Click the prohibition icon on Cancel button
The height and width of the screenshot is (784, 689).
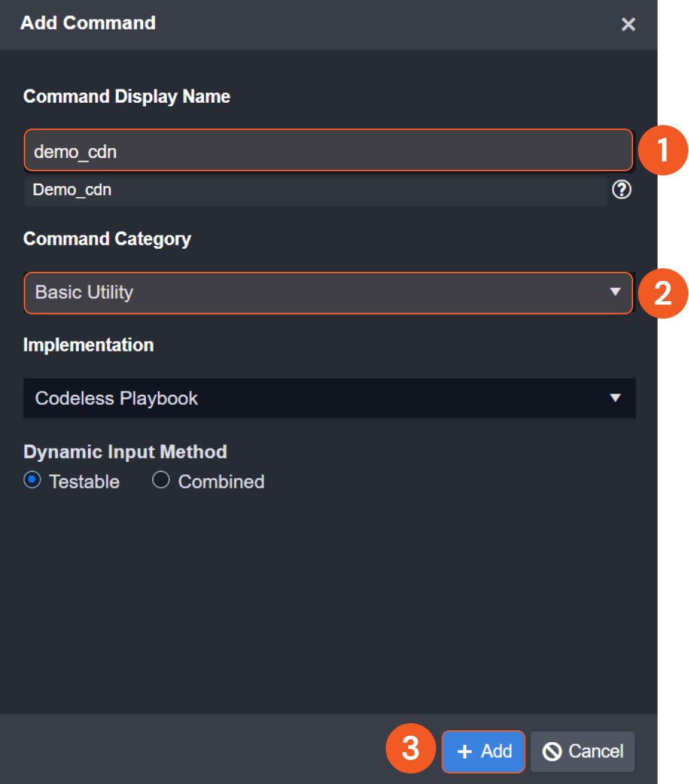coord(552,752)
